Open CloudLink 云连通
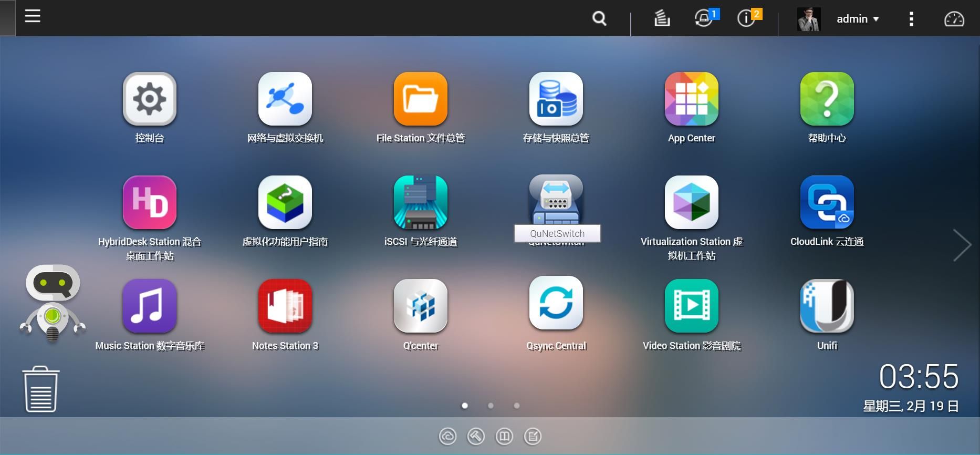The width and height of the screenshot is (980, 455). coord(827,202)
